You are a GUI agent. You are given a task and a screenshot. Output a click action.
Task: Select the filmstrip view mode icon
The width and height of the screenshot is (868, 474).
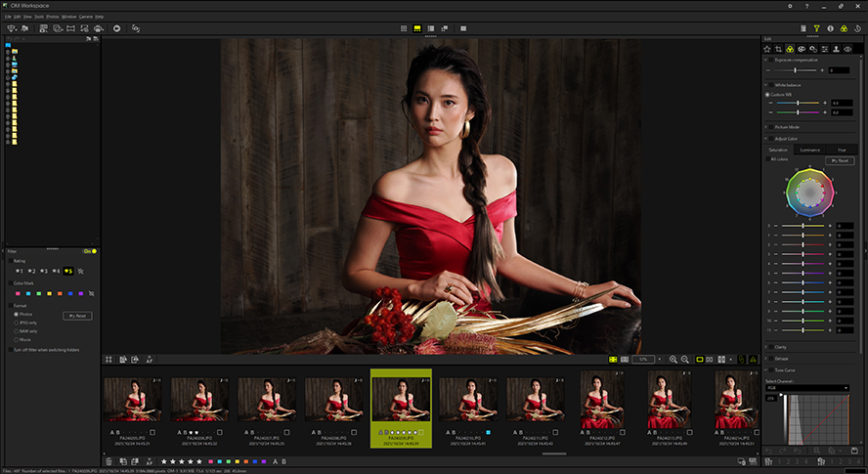click(x=416, y=28)
